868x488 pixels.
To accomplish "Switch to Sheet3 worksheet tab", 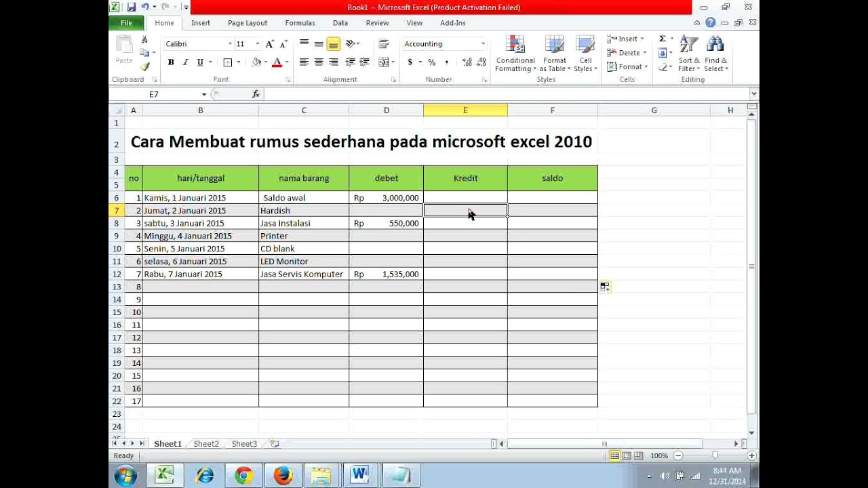I will pyautogui.click(x=244, y=444).
